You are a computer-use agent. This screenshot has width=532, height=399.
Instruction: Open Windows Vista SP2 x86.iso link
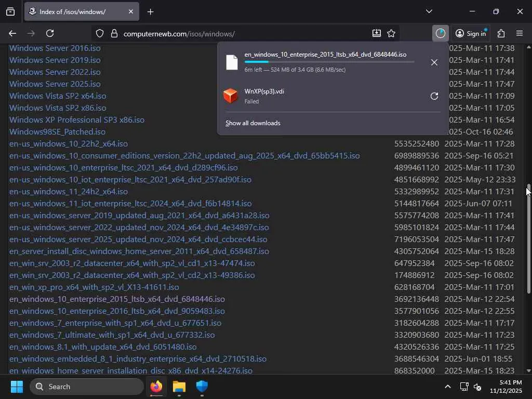[58, 108]
